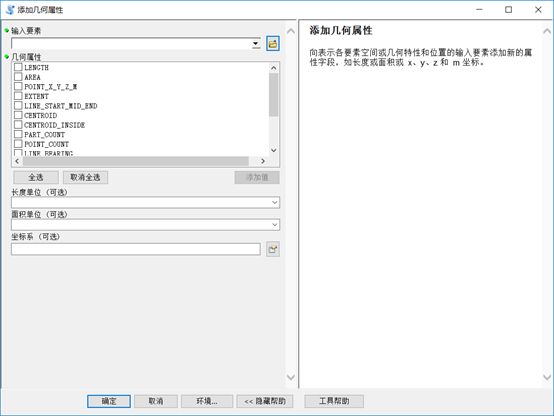Click the select all (全选) button
554x416 pixels.
pos(36,177)
